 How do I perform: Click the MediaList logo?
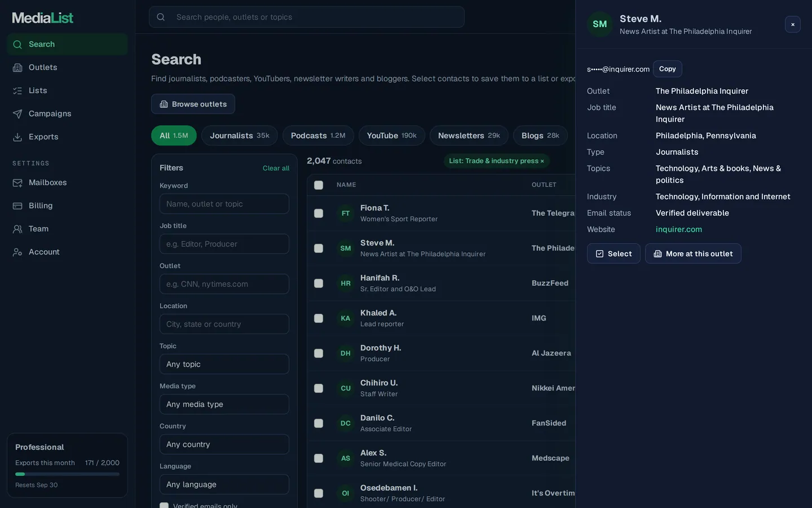(43, 18)
